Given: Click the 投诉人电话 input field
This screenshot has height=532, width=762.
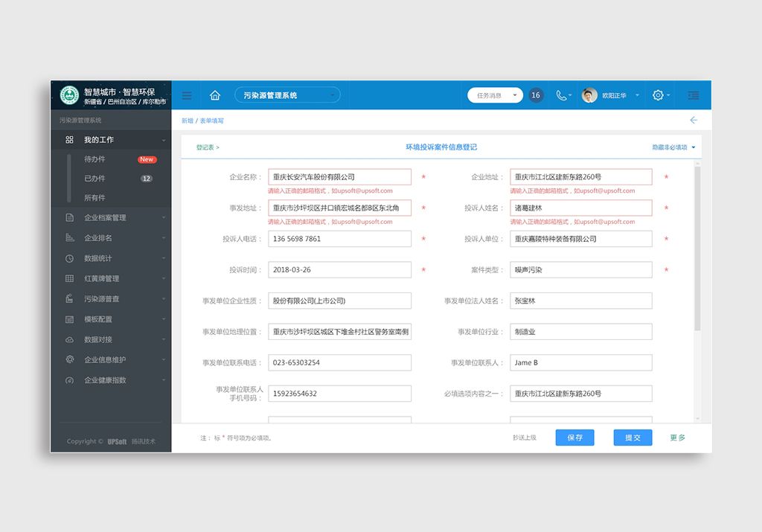Looking at the screenshot, I should point(339,239).
